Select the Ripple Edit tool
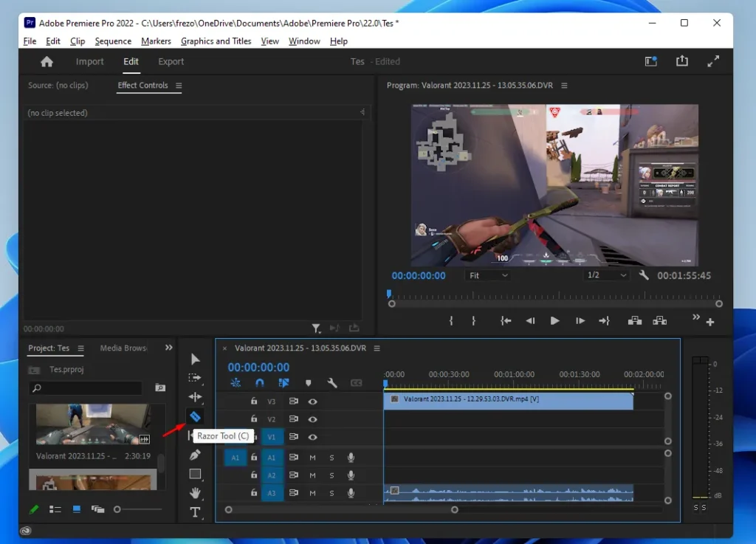756x544 pixels. coord(195,397)
